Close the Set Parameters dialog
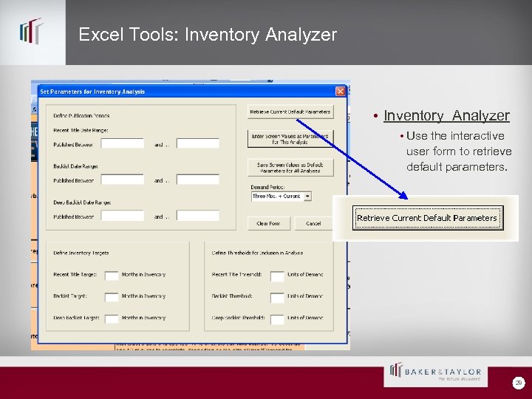Screen dimensions: 532x399 (341, 92)
